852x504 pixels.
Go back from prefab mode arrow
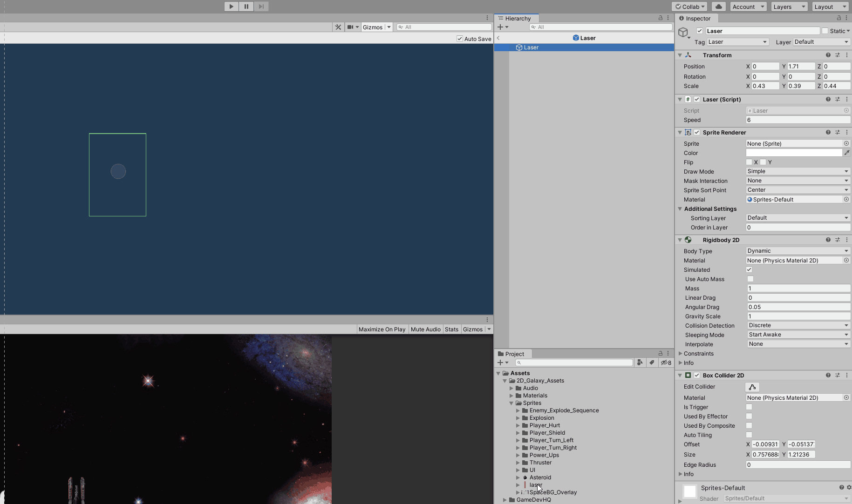498,38
